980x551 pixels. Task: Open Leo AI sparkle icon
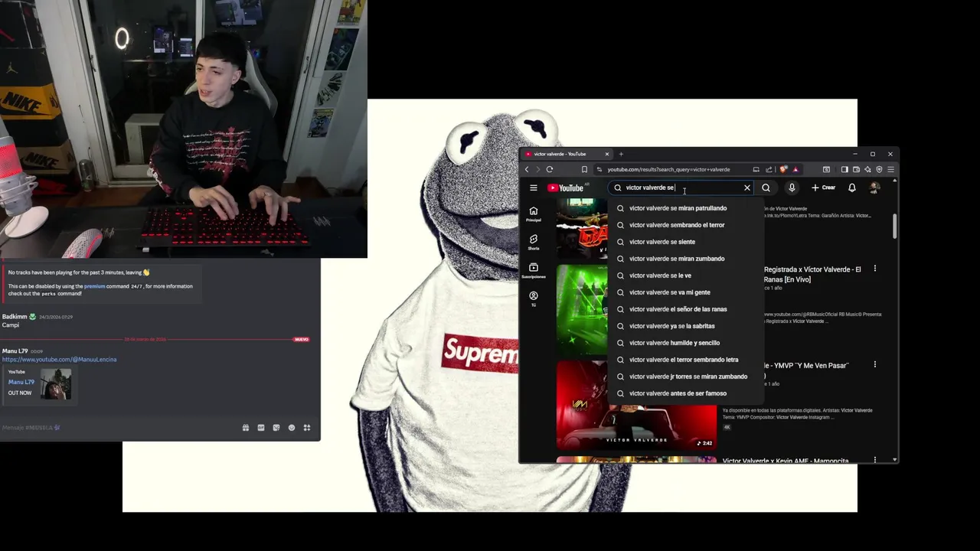tap(867, 169)
